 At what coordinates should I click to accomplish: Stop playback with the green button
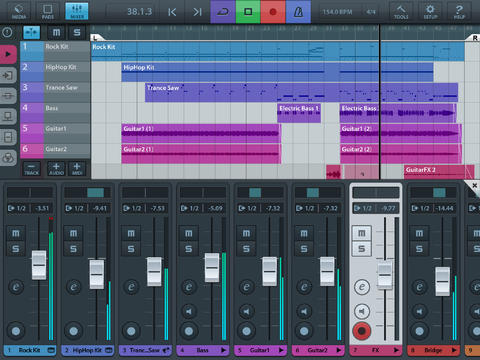[x=248, y=12]
